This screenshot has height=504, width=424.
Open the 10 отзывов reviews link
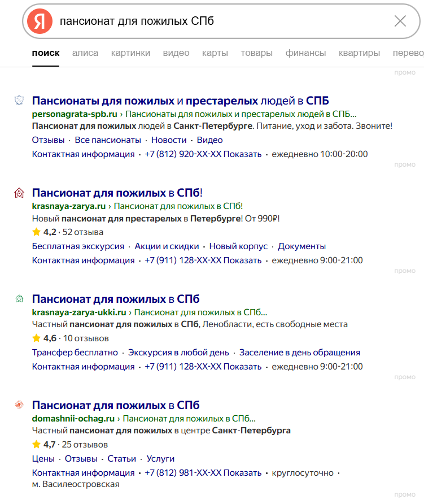coord(86,338)
